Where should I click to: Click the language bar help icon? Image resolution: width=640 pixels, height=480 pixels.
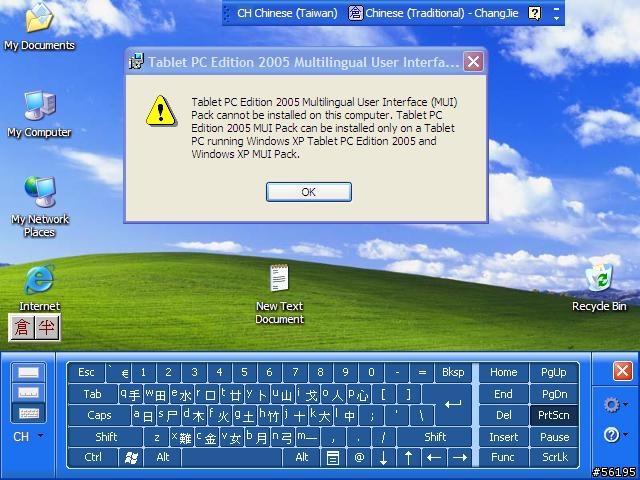[534, 13]
